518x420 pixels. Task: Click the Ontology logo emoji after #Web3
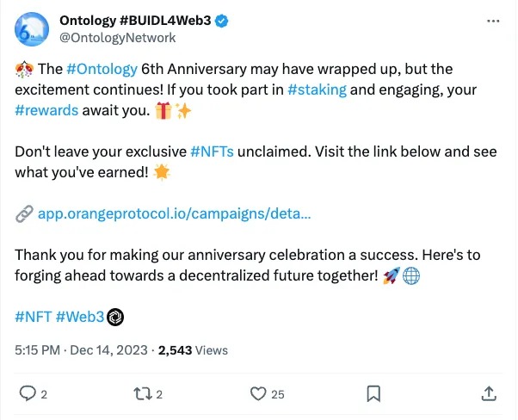116,318
